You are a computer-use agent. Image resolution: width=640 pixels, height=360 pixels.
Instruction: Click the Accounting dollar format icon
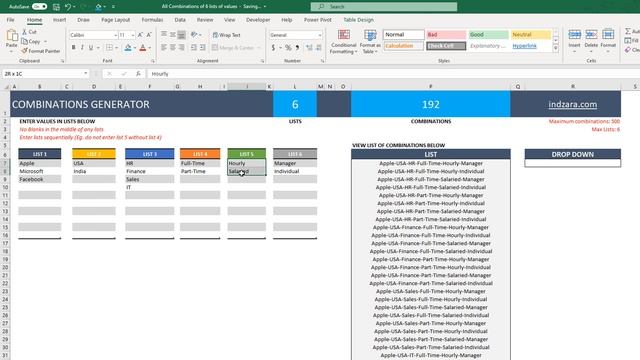273,48
